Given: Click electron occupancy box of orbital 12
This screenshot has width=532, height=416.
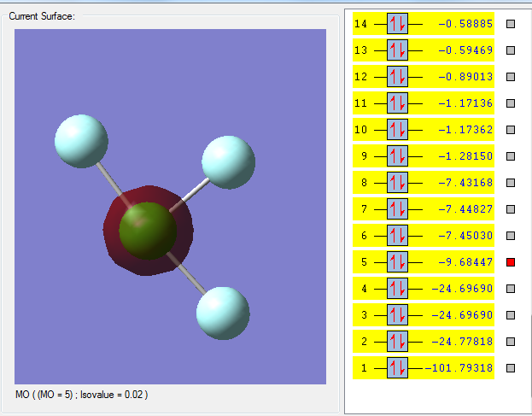Looking at the screenshot, I should pos(397,77).
